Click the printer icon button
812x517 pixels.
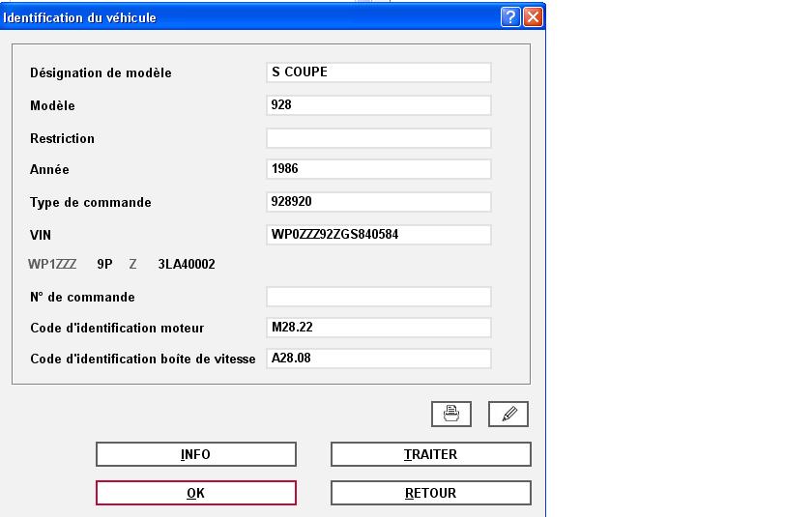[x=451, y=414]
